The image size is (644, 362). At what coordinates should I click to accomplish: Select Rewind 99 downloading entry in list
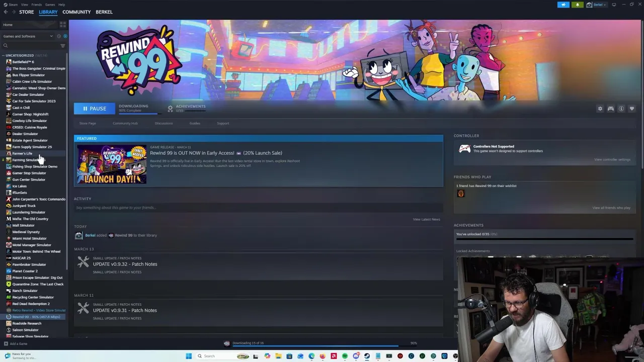point(34,317)
